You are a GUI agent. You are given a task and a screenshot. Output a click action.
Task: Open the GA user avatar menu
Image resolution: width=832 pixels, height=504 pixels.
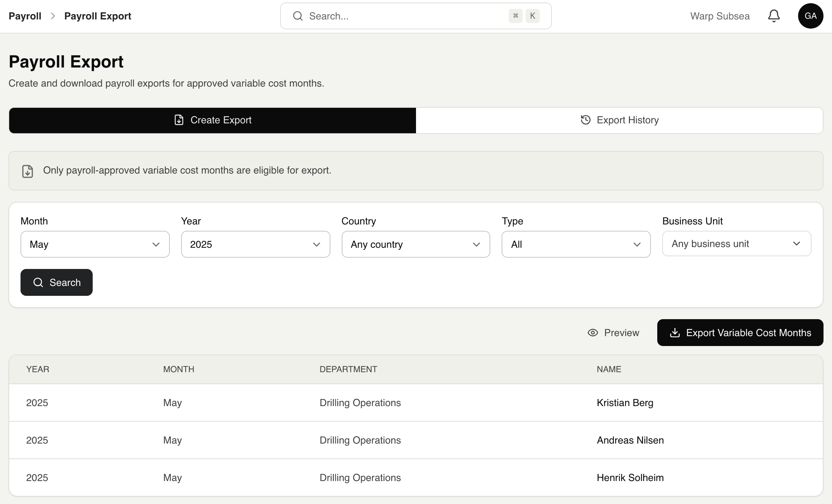810,16
